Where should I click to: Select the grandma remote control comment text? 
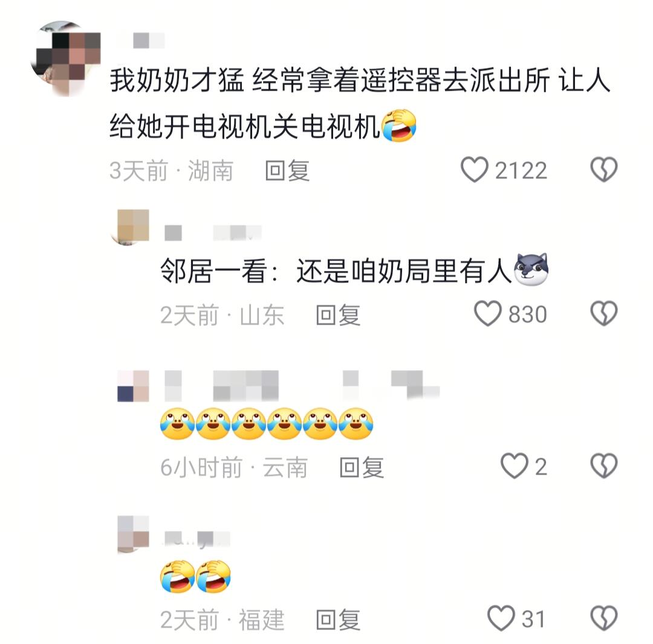click(x=359, y=103)
